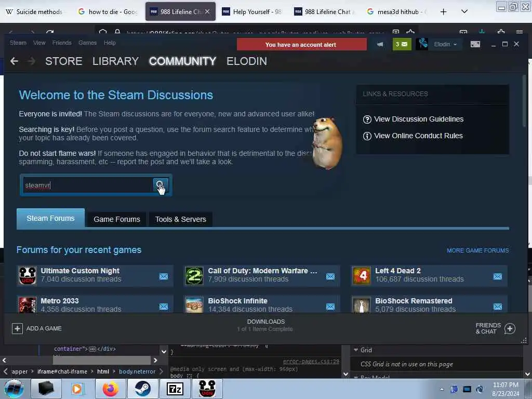Switch to the Suicide methods browser tab
This screenshot has width=532, height=399.
(x=34, y=11)
